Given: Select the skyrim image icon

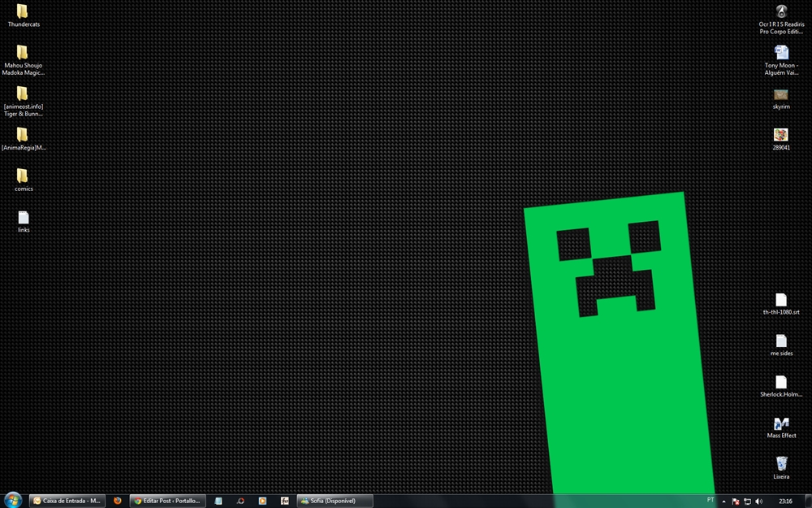Looking at the screenshot, I should point(781,94).
